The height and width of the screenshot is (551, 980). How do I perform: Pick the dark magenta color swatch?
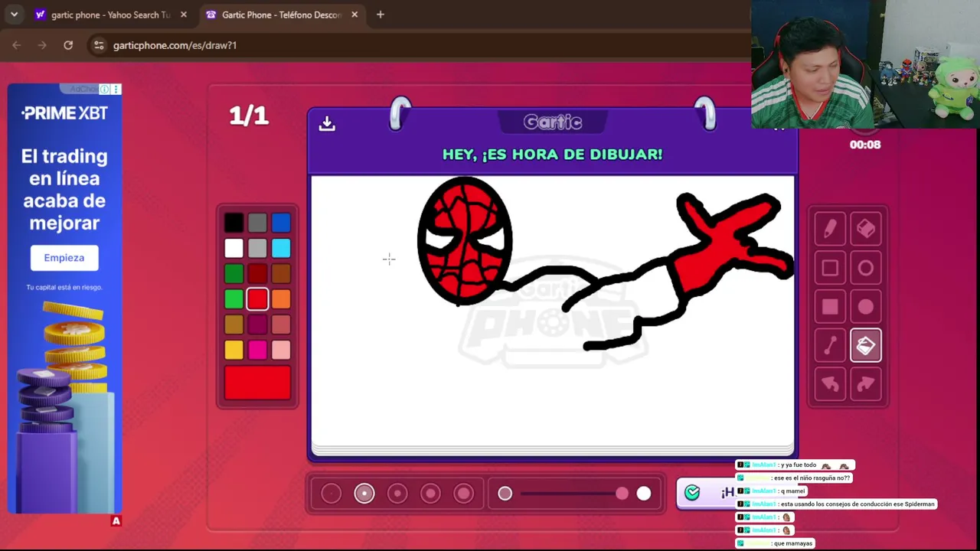[257, 324]
